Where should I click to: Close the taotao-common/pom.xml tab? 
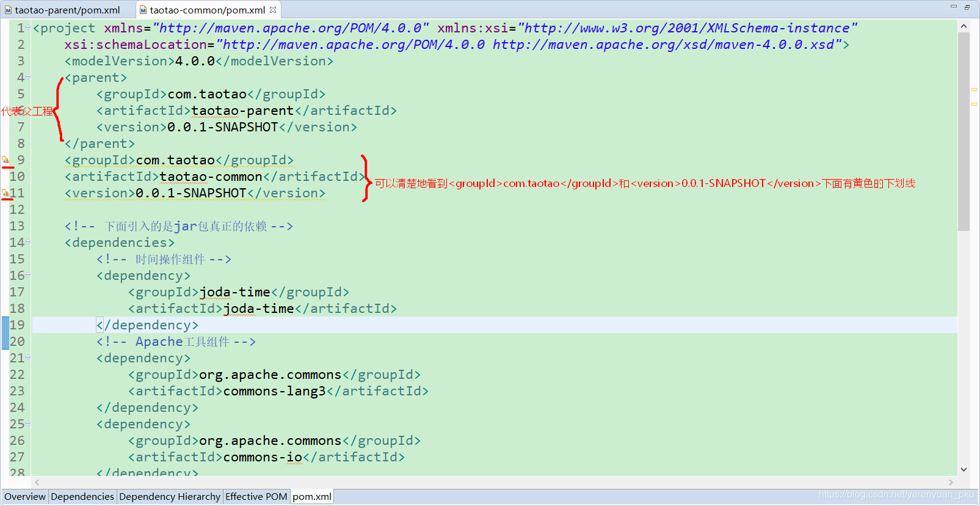pyautogui.click(x=273, y=9)
